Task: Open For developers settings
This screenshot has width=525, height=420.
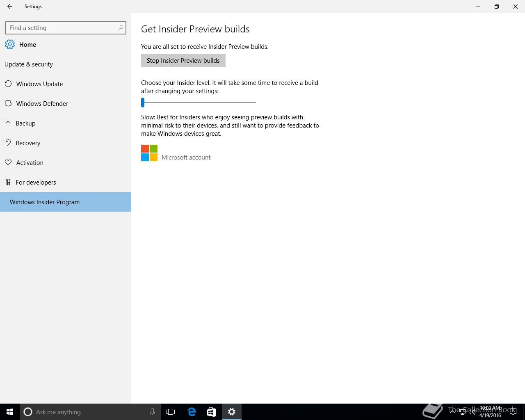Action: click(x=66, y=183)
